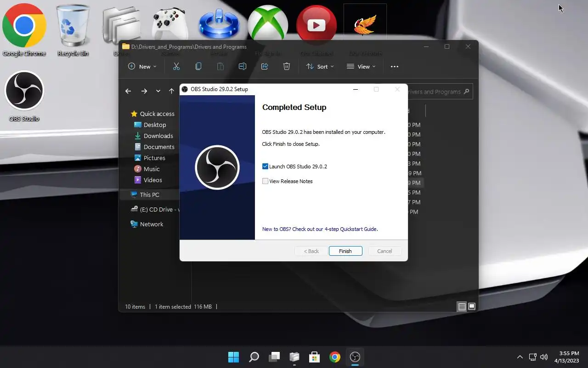This screenshot has height=368, width=588.
Task: Select This PC in Explorer sidebar
Action: pyautogui.click(x=145, y=195)
